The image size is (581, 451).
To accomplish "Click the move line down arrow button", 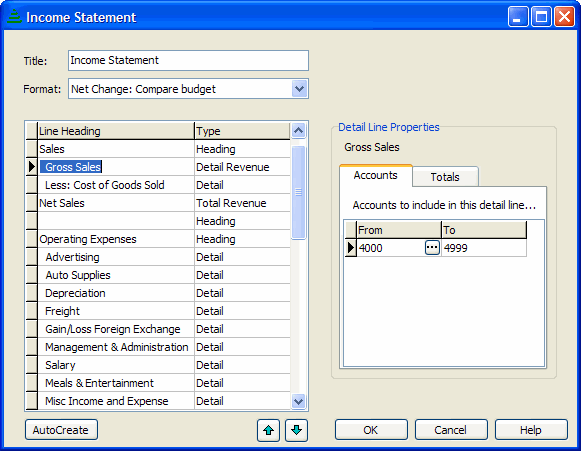I will coord(296,430).
